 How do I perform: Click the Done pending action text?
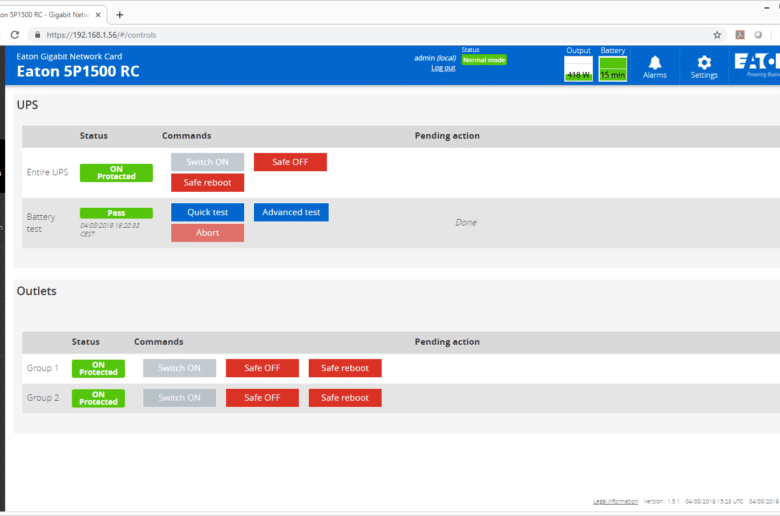(x=466, y=222)
